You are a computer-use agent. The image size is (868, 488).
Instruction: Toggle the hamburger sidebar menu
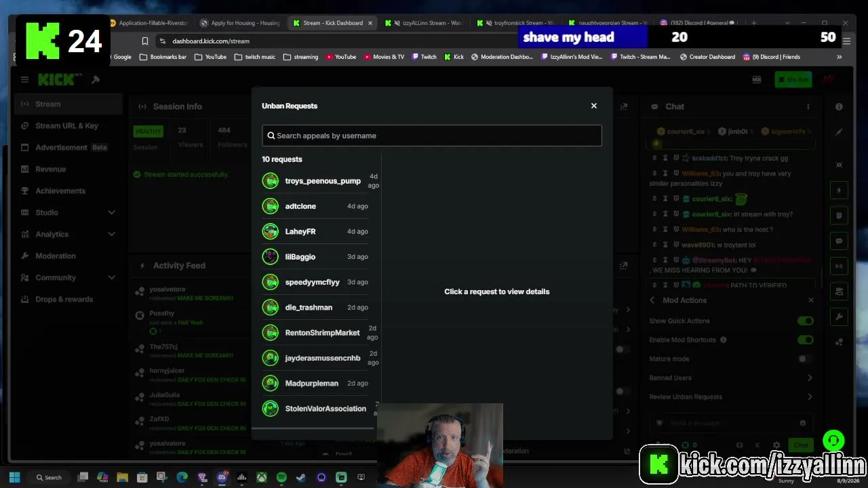click(24, 79)
